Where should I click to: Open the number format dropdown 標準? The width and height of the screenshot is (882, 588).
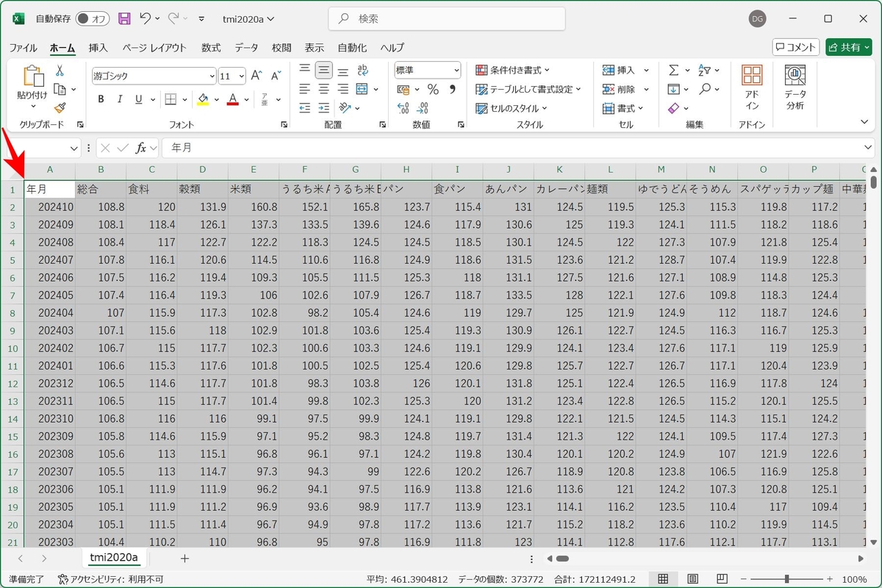tap(456, 71)
